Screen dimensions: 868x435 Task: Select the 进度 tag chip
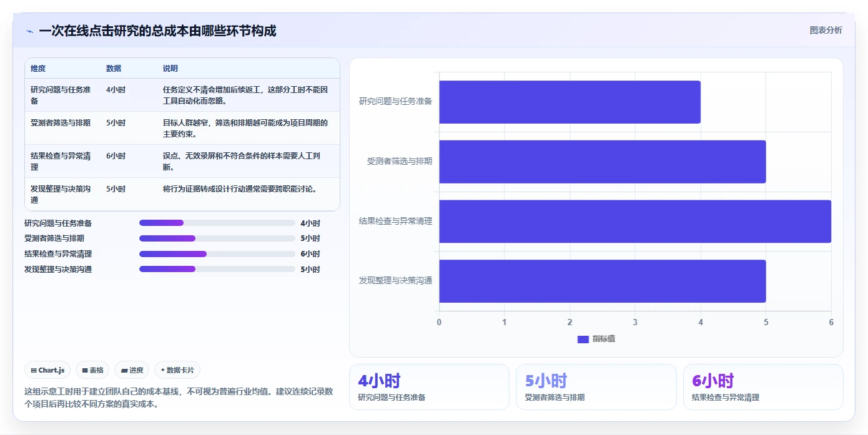pyautogui.click(x=132, y=370)
